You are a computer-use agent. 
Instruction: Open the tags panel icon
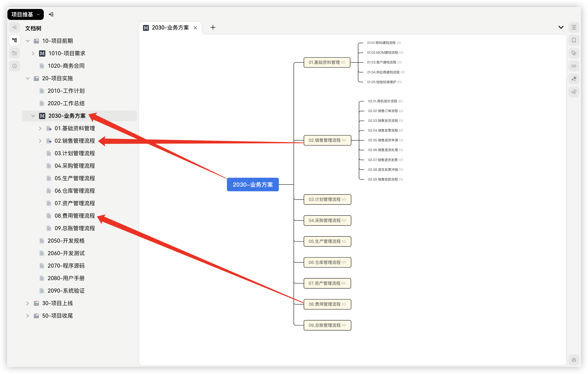tap(574, 53)
